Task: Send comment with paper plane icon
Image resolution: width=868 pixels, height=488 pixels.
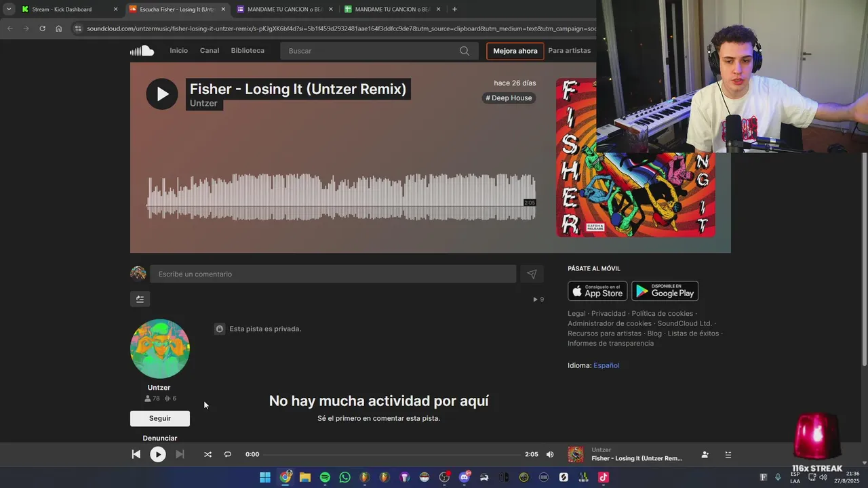Action: (x=532, y=274)
